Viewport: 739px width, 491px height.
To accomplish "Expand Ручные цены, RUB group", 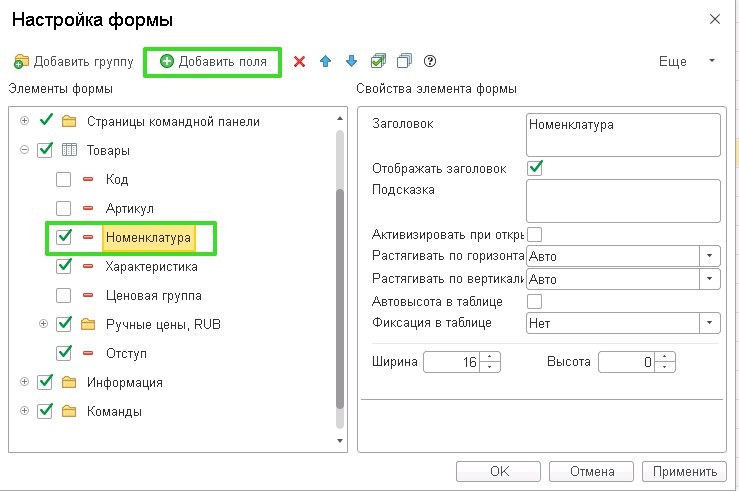I will [43, 324].
